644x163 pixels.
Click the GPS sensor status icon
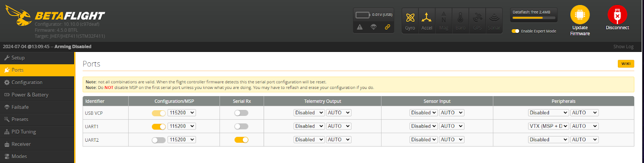(x=477, y=18)
